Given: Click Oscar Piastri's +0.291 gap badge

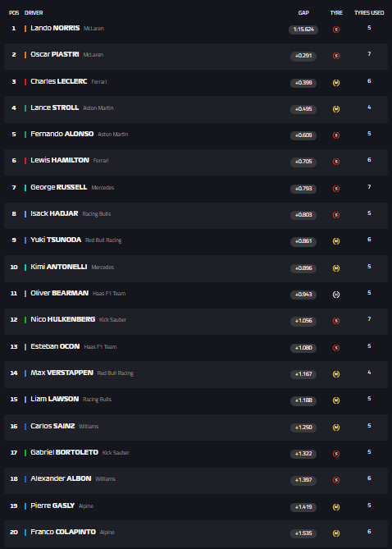Looking at the screenshot, I should 303,57.
